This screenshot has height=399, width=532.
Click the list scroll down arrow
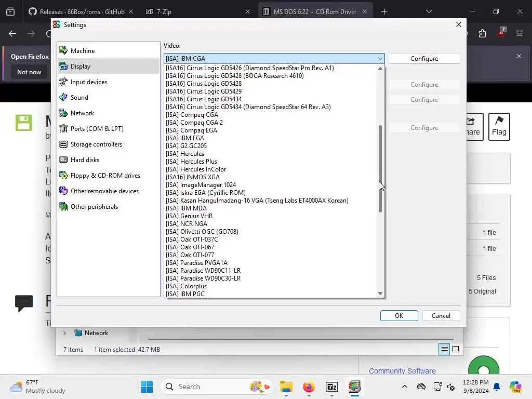tap(380, 294)
